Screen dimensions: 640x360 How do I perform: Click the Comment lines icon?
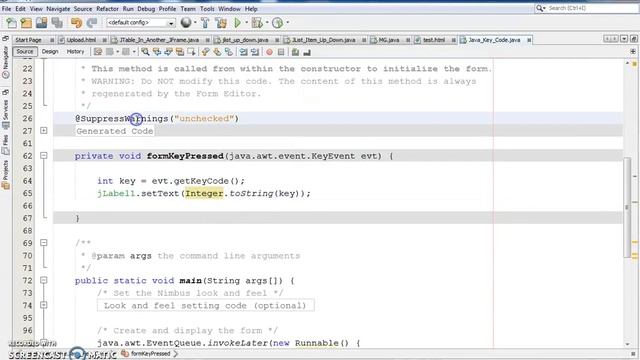pyautogui.click(x=295, y=52)
